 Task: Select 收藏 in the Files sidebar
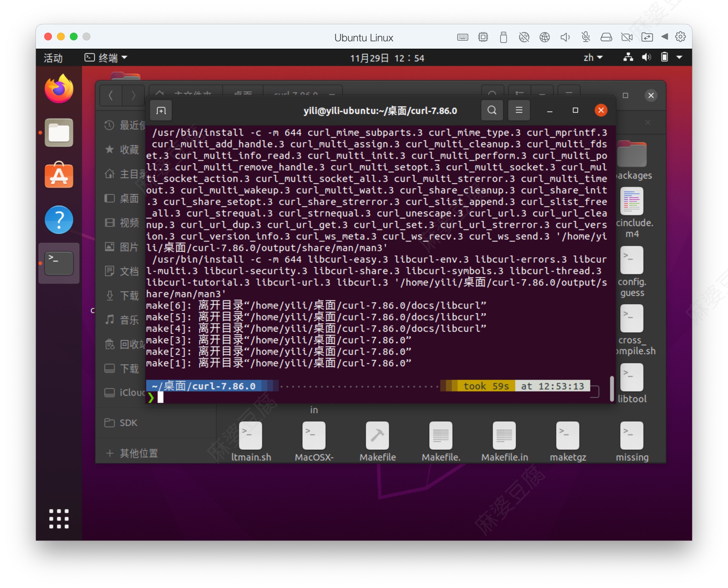tap(122, 149)
